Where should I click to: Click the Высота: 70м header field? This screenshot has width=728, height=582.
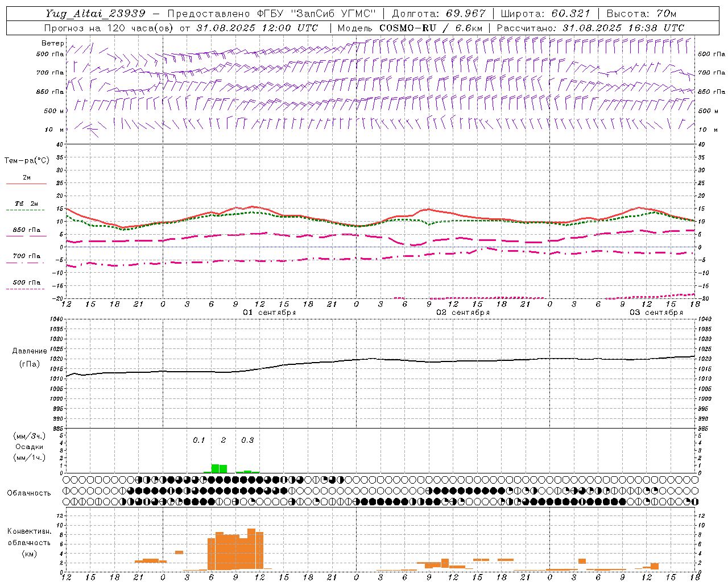[x=641, y=14]
